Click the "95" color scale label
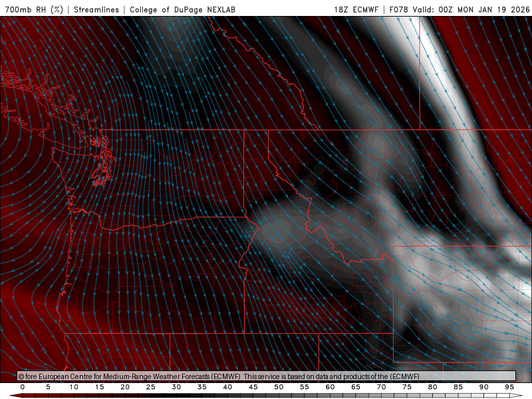This screenshot has width=532, height=399. click(509, 387)
